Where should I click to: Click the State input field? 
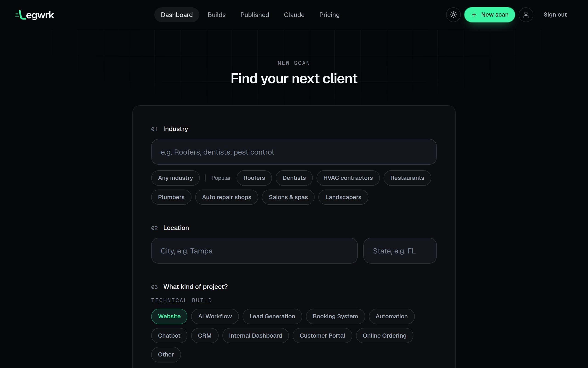click(400, 251)
